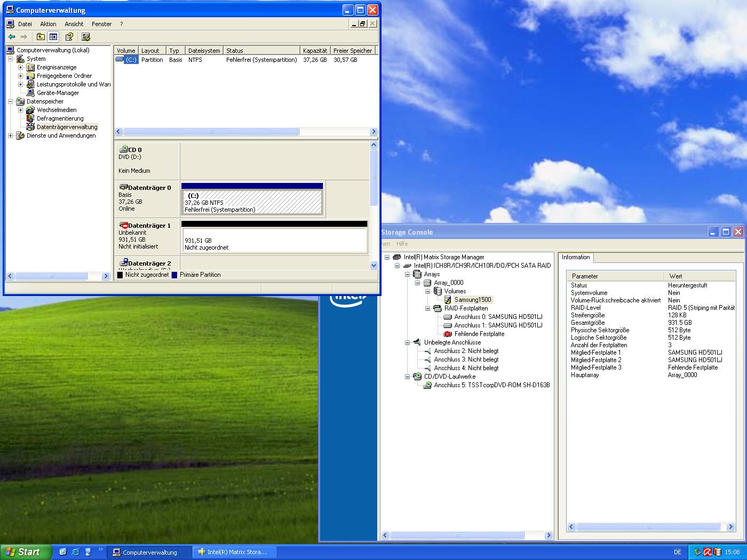This screenshot has height=560, width=747.
Task: Open the Aktion menu
Action: (x=48, y=24)
